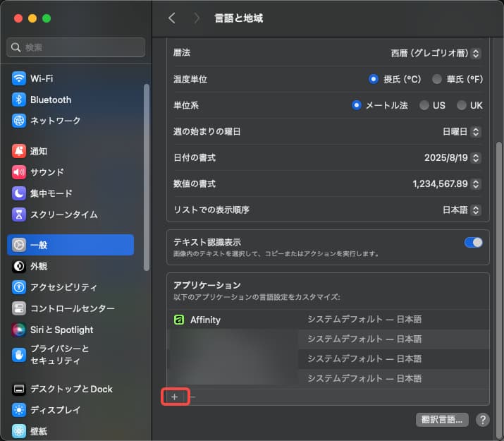Select メートル法 measurement system
The height and width of the screenshot is (441, 504).
357,105
